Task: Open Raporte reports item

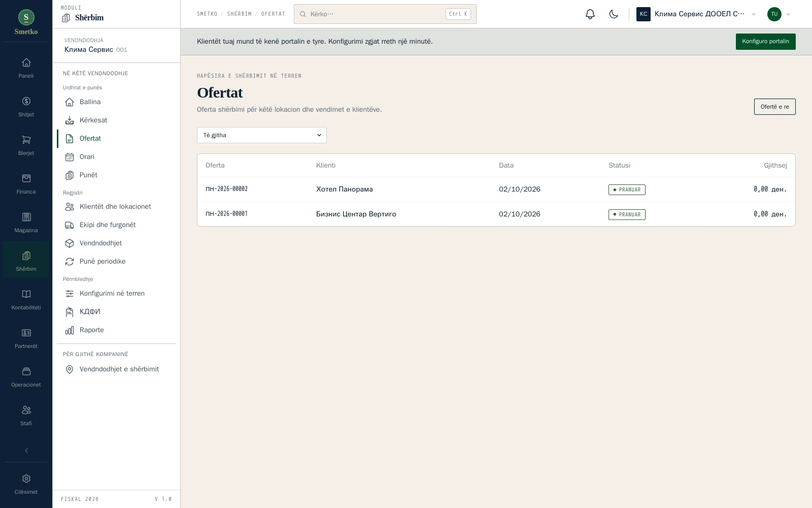Action: (117, 330)
